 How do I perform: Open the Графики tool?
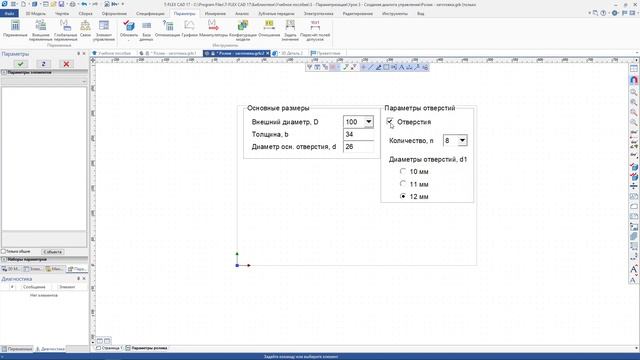coord(189,29)
